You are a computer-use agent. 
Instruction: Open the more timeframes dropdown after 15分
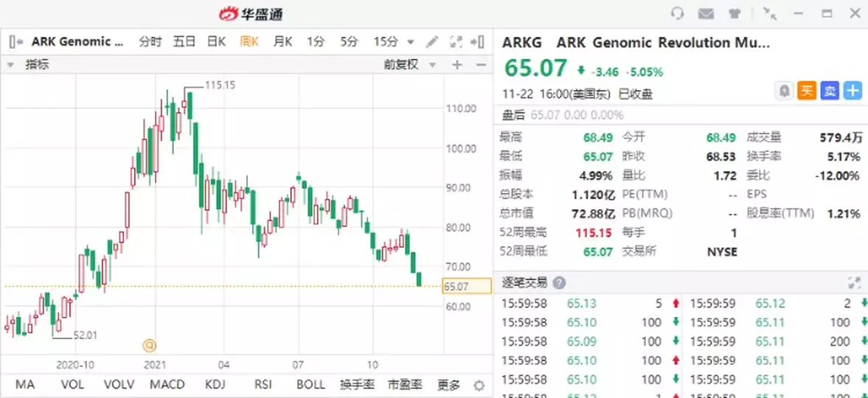[x=410, y=42]
